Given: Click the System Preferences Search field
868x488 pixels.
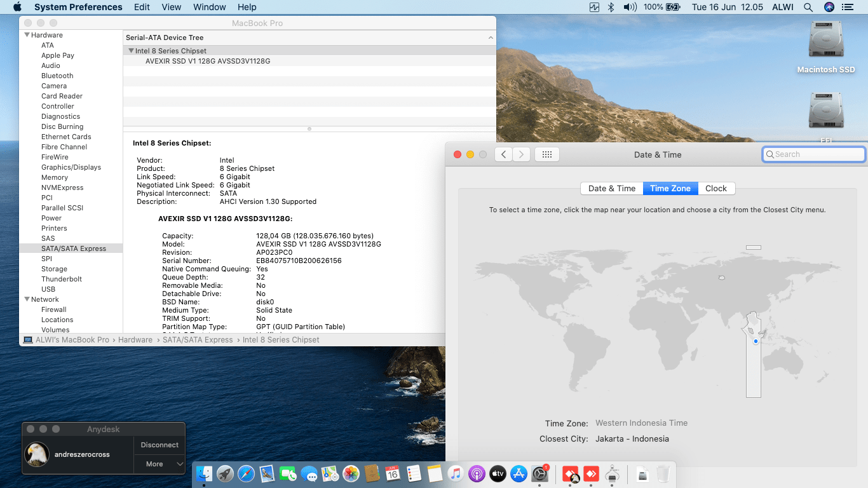Looking at the screenshot, I should (x=813, y=154).
